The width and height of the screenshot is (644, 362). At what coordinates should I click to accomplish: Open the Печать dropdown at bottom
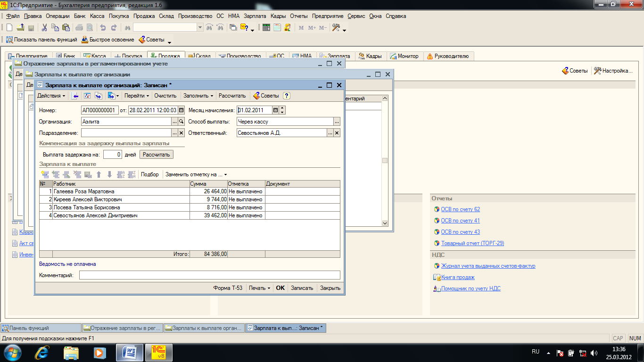[259, 288]
